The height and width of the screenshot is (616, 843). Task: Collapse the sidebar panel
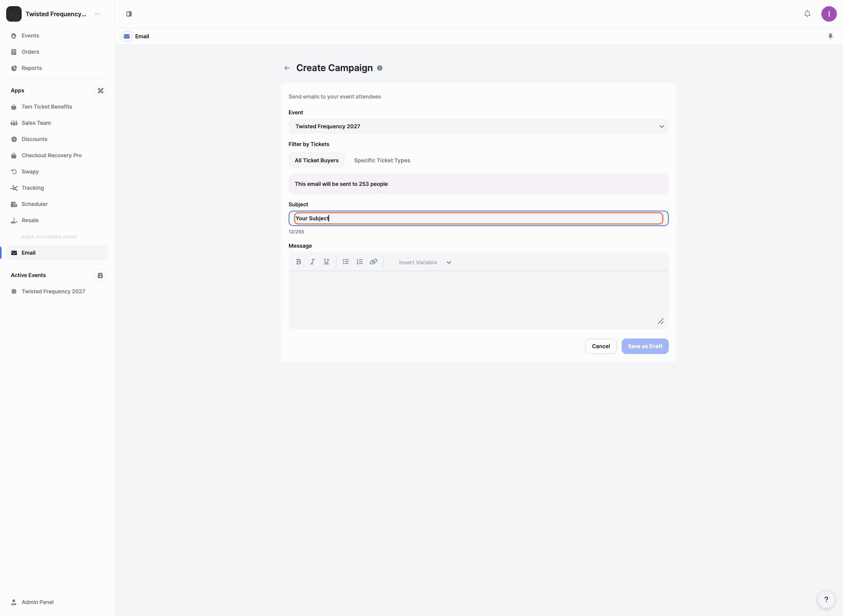(129, 14)
